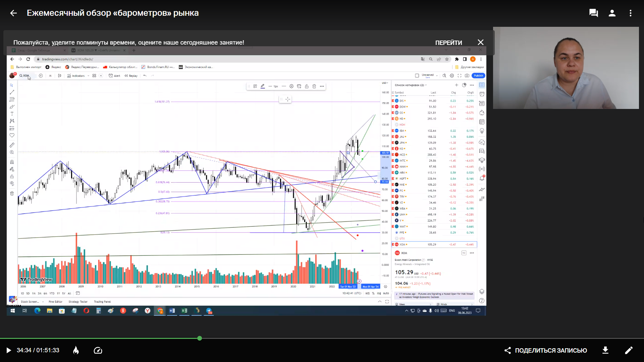Seek forward on the grey video progress bar
The height and width of the screenshot is (362, 644).
coord(422,338)
